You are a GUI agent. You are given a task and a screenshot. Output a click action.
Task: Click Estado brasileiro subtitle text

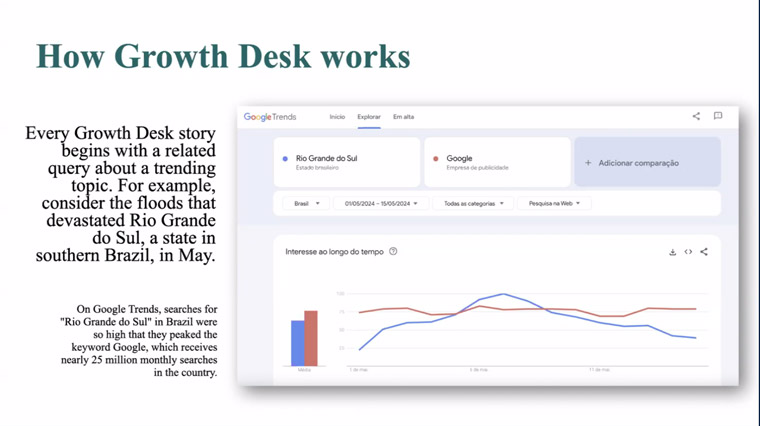[x=317, y=168]
